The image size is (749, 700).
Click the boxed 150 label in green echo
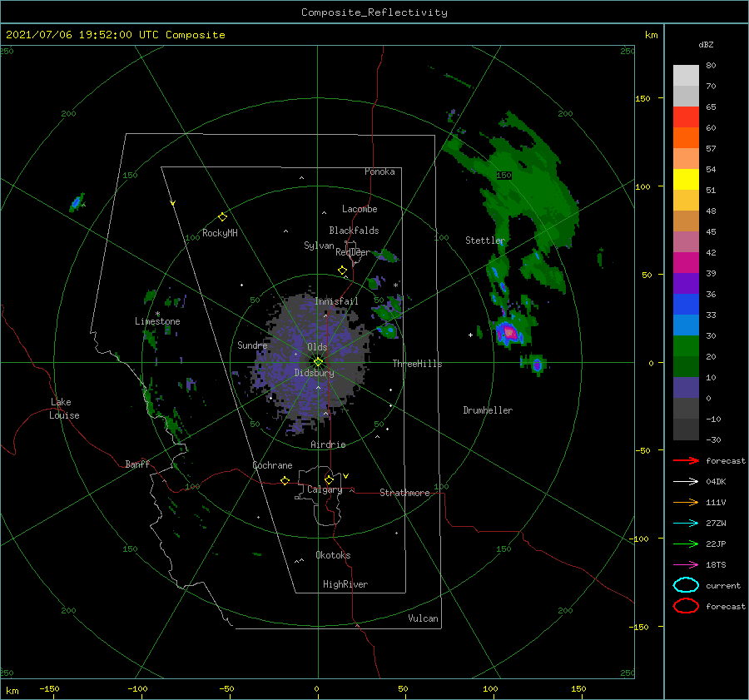[503, 176]
